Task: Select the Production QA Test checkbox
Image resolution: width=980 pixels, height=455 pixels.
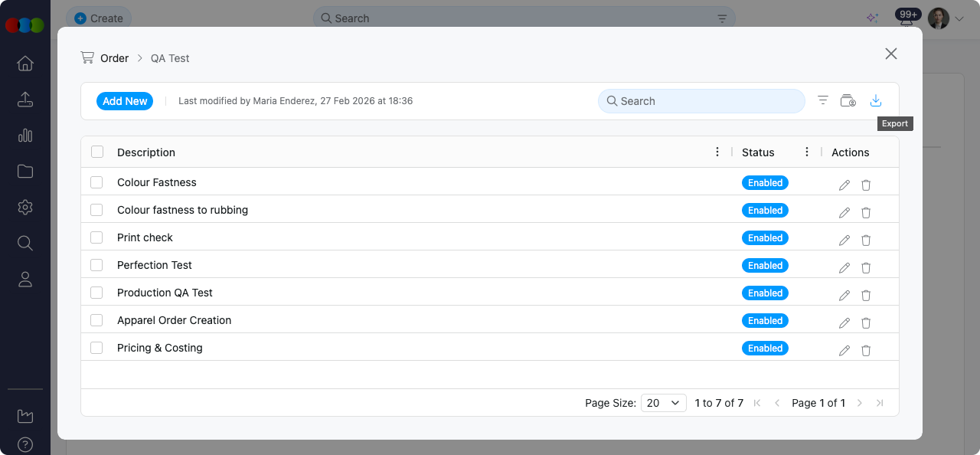Action: (96, 293)
